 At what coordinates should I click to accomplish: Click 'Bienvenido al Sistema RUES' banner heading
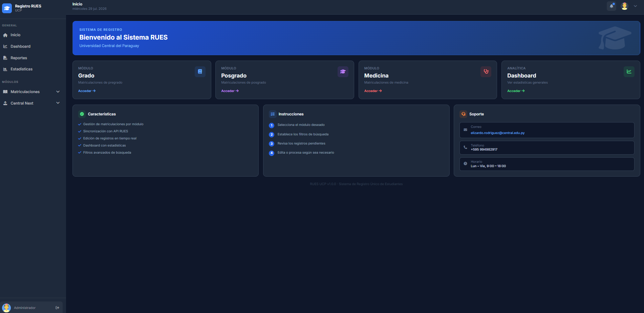123,38
